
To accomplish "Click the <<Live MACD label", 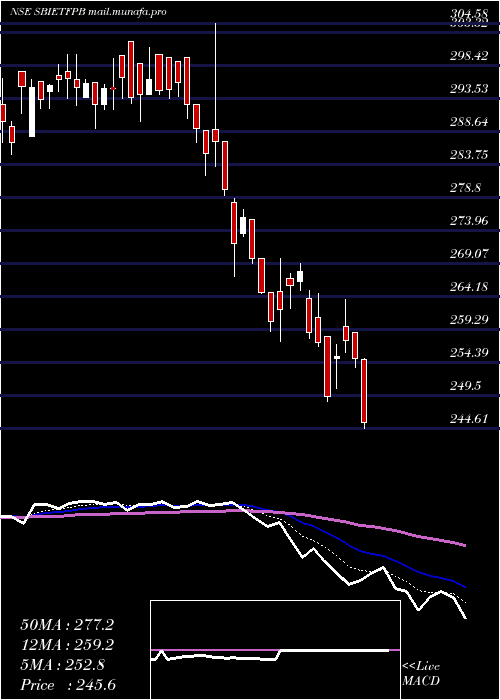I will point(421,674).
